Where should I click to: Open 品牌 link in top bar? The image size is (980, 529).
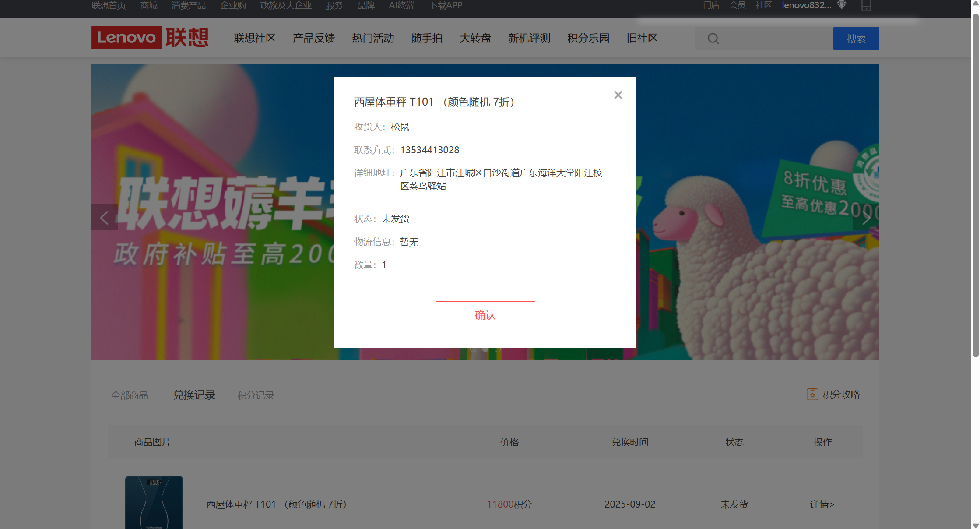pos(366,5)
